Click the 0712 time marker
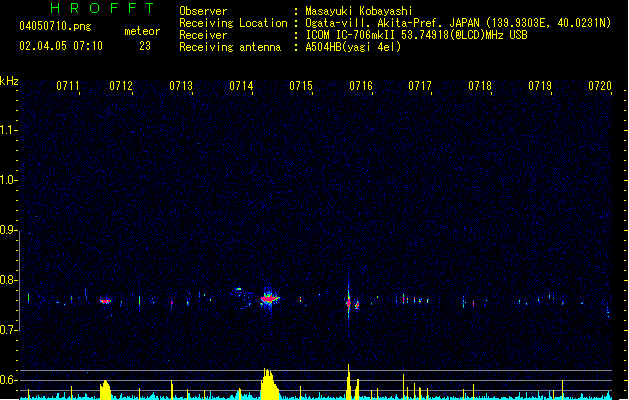The width and height of the screenshot is (629, 400). point(121,86)
